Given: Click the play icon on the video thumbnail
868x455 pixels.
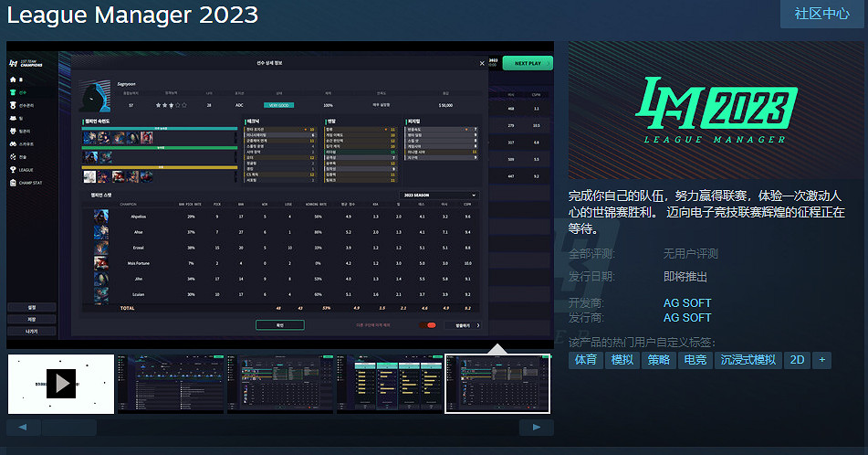Looking at the screenshot, I should pos(61,383).
